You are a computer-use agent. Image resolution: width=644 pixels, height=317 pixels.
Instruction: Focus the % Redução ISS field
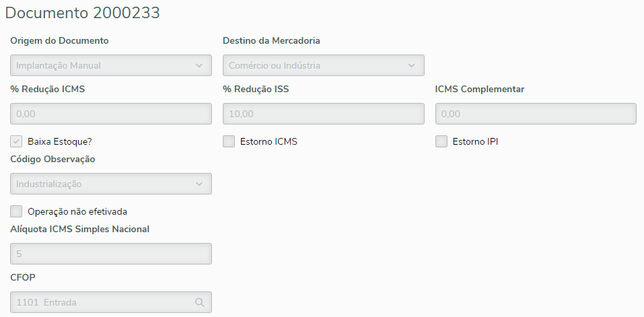pyautogui.click(x=323, y=114)
